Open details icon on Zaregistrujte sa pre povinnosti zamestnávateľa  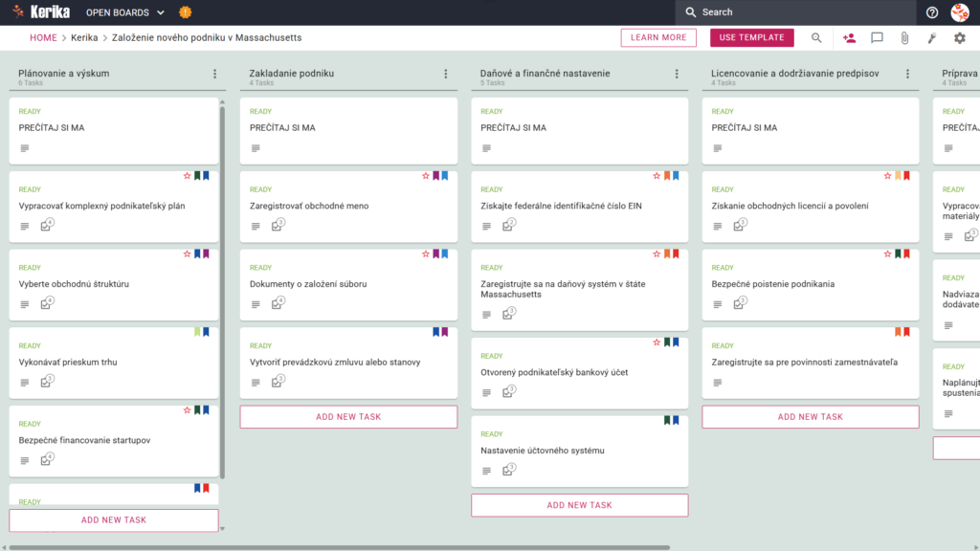click(x=718, y=383)
